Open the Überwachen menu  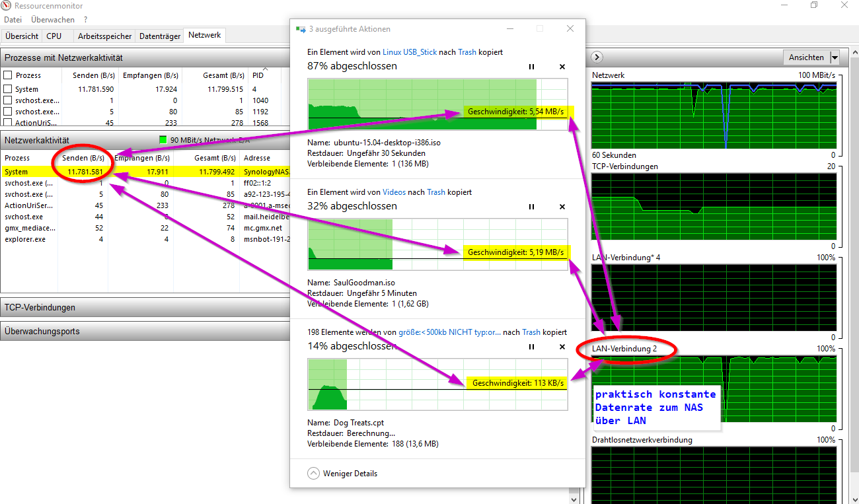click(x=53, y=20)
